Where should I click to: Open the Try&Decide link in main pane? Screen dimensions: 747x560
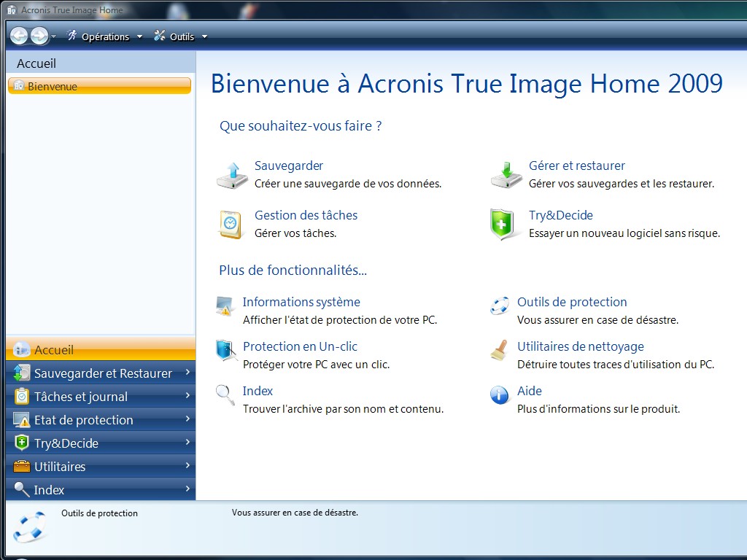pyautogui.click(x=561, y=215)
